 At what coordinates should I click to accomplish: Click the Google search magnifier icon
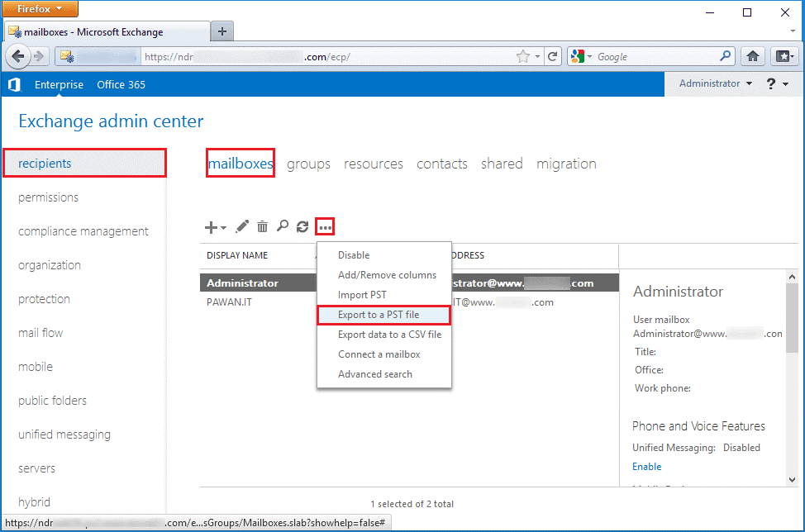pyautogui.click(x=725, y=56)
